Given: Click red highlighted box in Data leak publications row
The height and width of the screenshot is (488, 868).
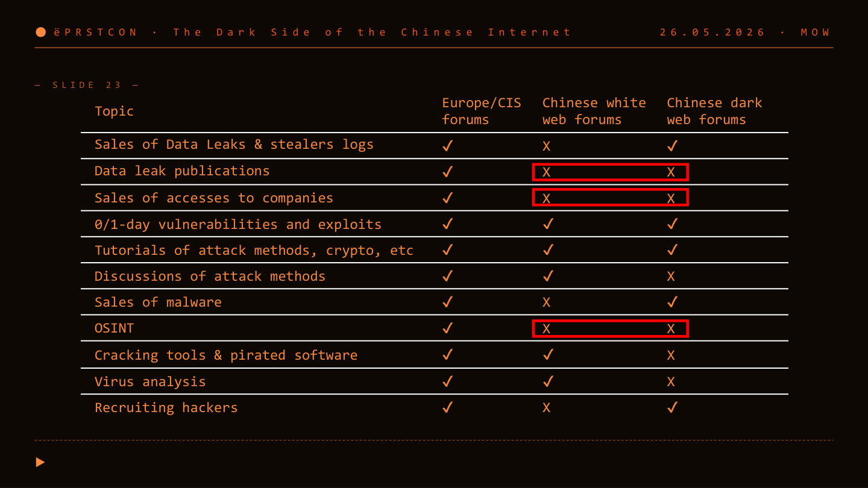Looking at the screenshot, I should [611, 172].
